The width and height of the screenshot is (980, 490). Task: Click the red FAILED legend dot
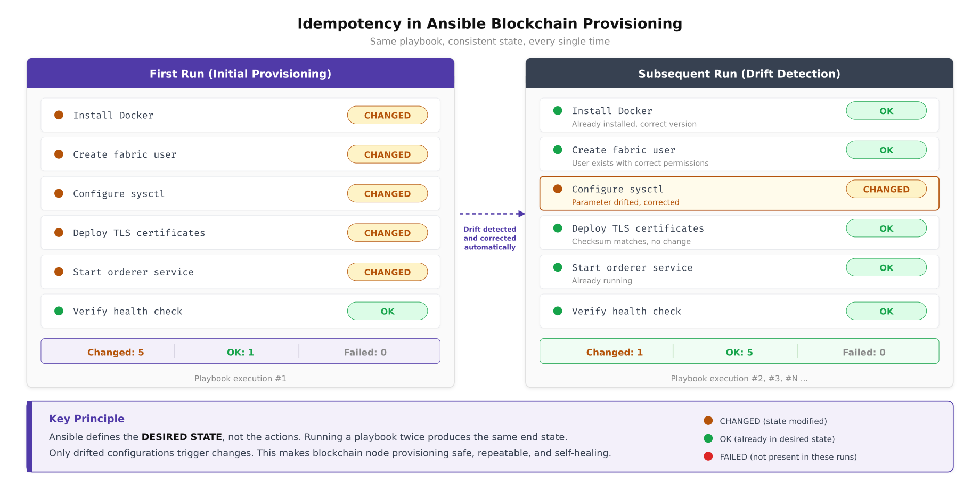[x=708, y=456]
